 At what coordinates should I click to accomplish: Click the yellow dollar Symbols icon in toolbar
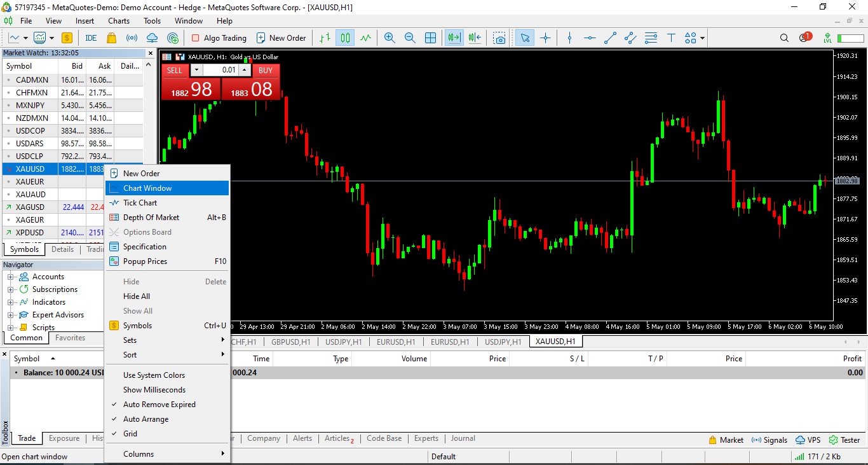pos(67,38)
